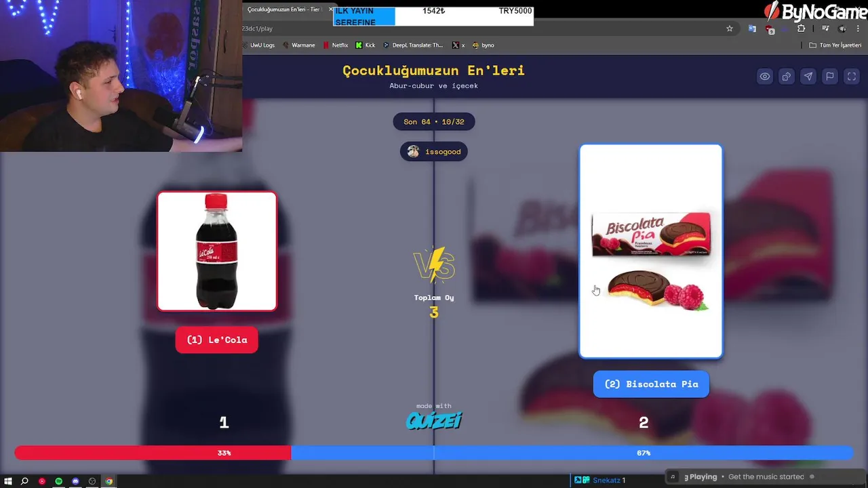Open the dark round taskbar app icon
This screenshot has width=868, height=488.
pos(92,481)
